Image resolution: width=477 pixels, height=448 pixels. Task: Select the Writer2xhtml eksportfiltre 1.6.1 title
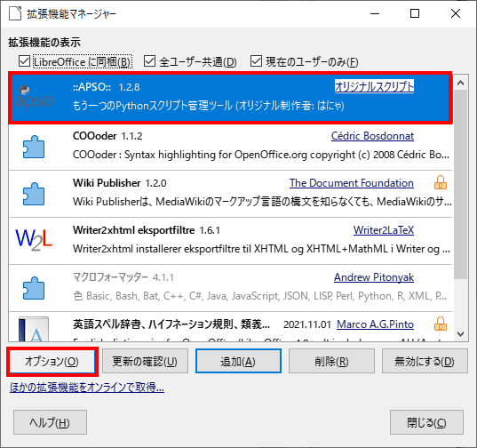pos(147,230)
